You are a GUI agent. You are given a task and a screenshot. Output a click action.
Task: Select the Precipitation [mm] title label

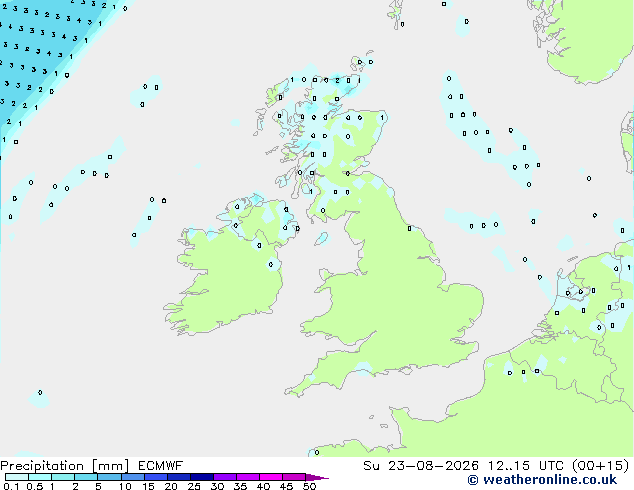coord(65,466)
